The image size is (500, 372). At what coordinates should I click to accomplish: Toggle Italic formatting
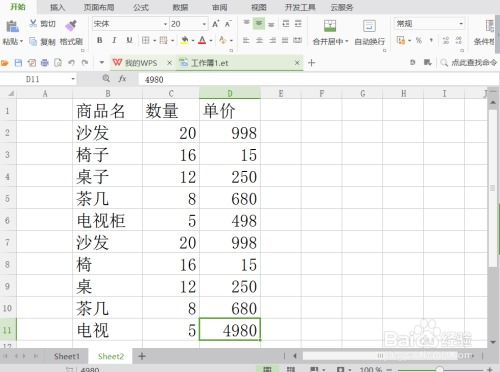pyautogui.click(x=114, y=40)
